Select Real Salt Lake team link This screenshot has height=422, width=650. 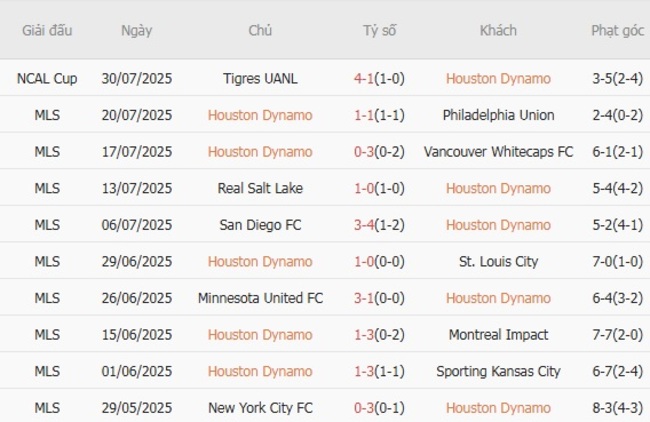pyautogui.click(x=260, y=188)
